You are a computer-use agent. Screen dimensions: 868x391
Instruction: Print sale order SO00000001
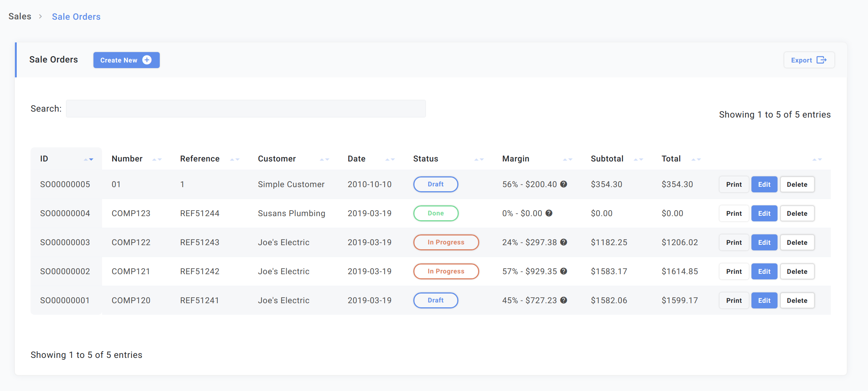(x=734, y=301)
